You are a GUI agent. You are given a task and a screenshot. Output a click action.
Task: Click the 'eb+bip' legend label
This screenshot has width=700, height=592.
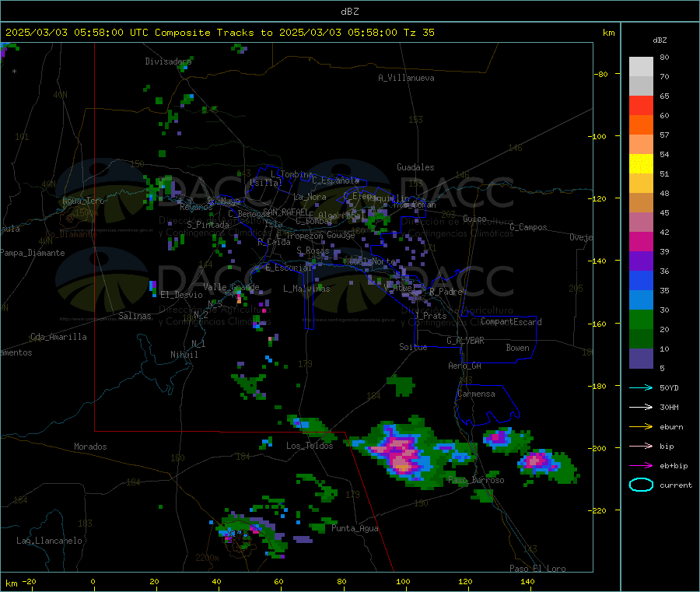tap(674, 466)
